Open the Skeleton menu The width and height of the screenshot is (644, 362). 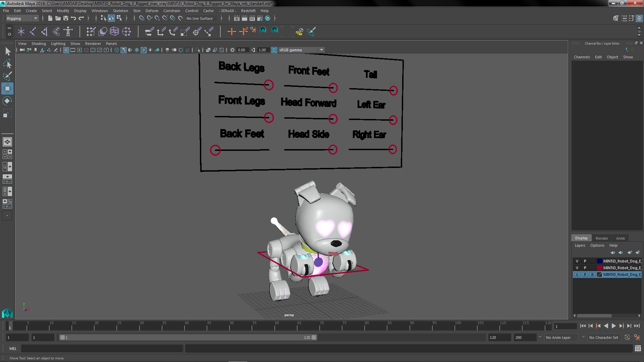(x=120, y=11)
